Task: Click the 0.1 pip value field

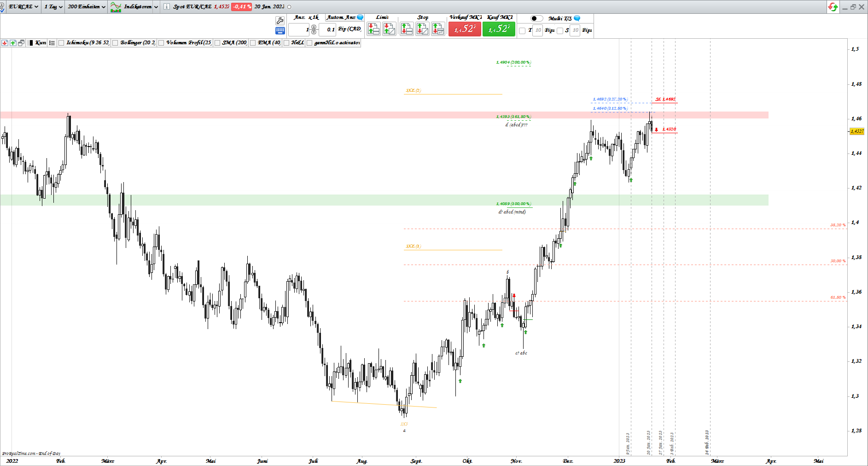Action: (327, 29)
